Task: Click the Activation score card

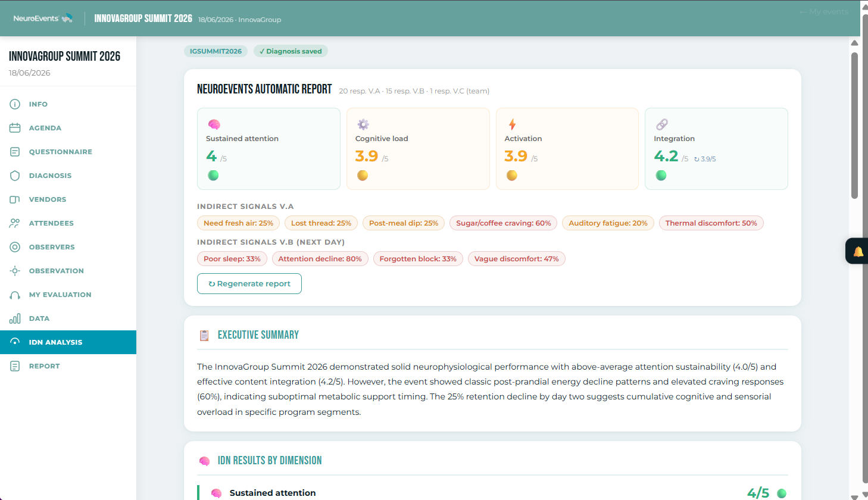Action: point(567,149)
